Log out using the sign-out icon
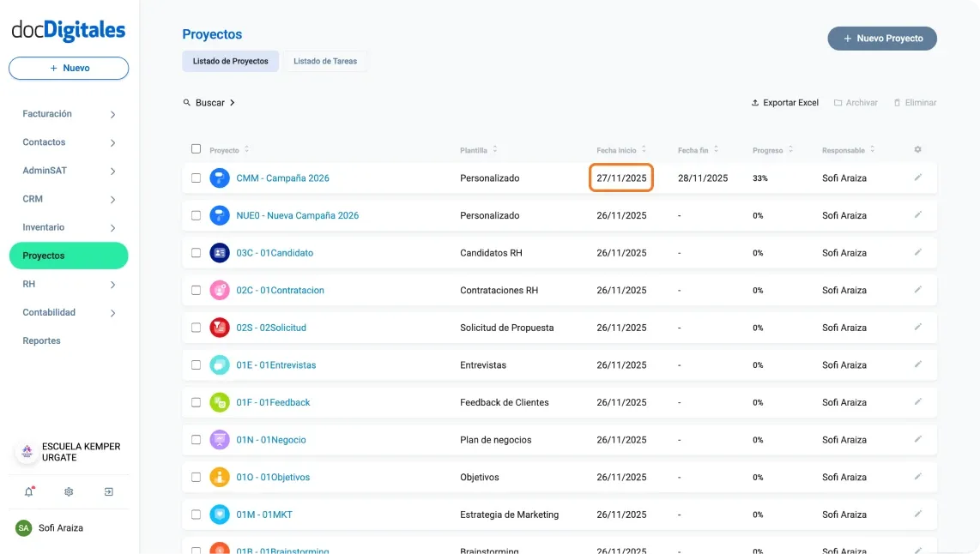 [108, 491]
